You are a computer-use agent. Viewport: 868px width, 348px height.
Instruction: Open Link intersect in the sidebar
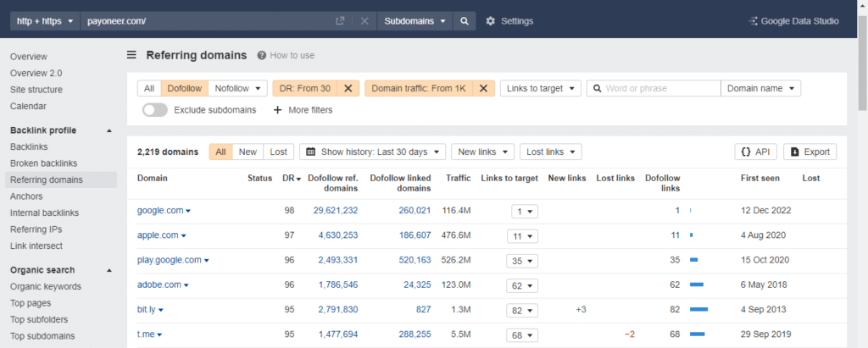tap(36, 246)
